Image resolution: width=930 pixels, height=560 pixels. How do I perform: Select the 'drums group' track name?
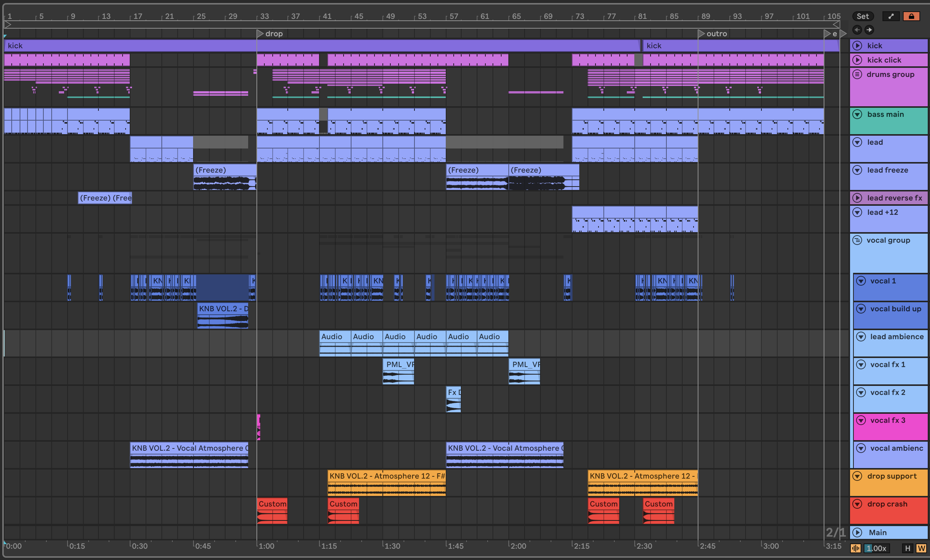890,74
